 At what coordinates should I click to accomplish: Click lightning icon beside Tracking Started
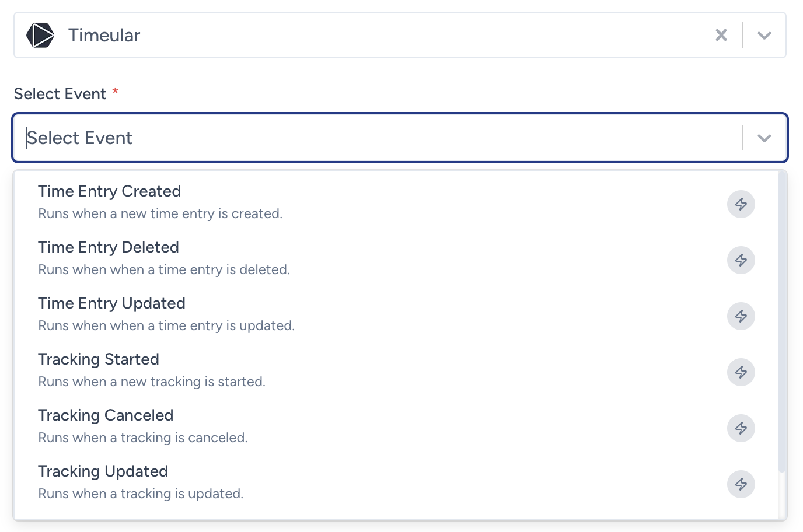coord(741,372)
